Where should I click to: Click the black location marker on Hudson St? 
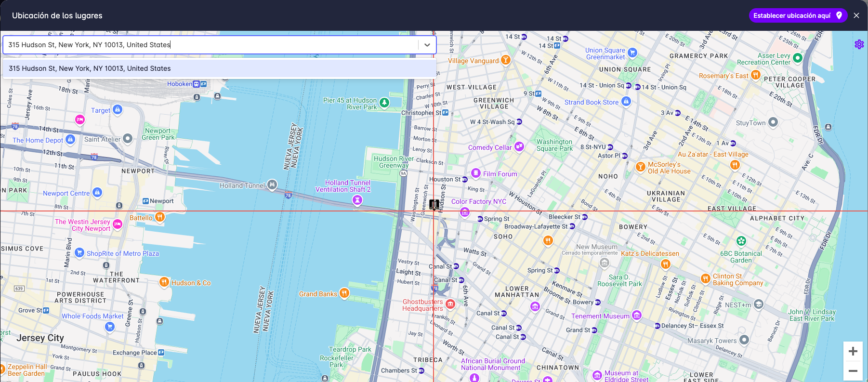[434, 205]
